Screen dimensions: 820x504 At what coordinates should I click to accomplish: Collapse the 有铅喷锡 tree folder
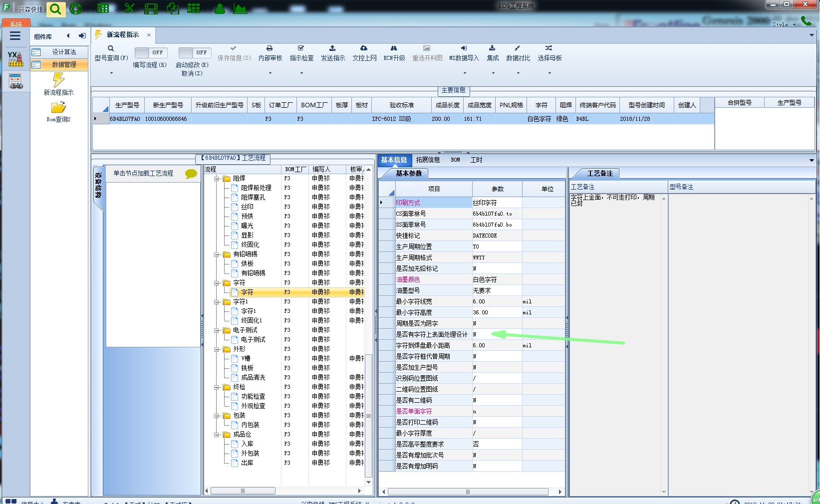pyautogui.click(x=217, y=254)
